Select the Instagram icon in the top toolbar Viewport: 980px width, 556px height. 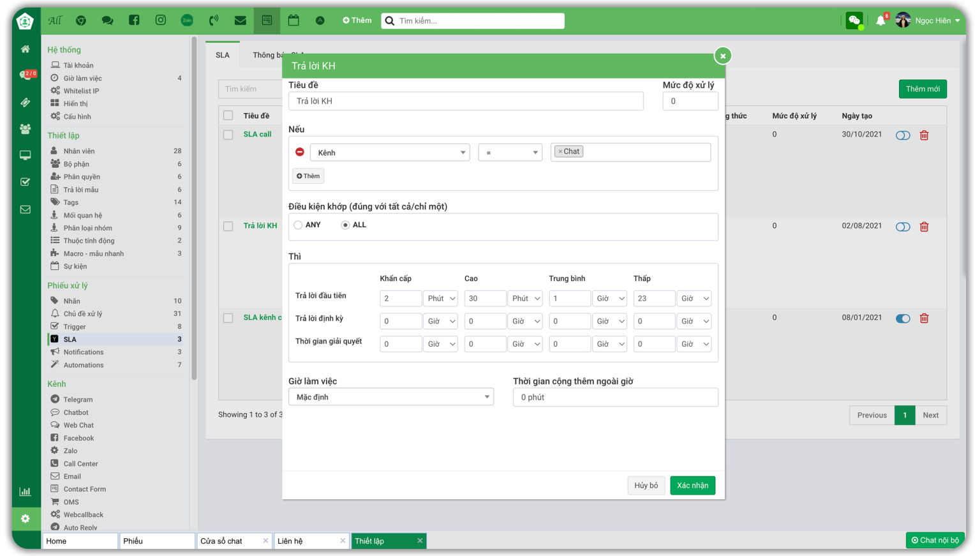[161, 20]
